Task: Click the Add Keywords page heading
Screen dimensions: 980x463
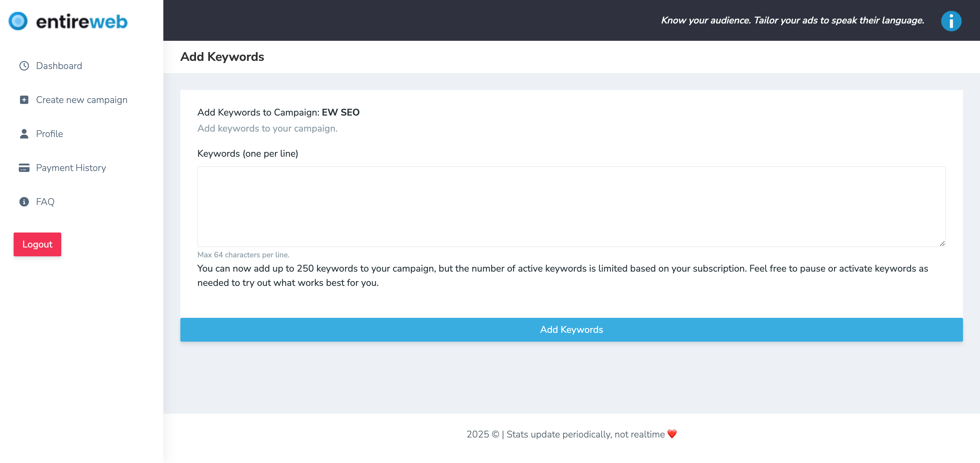Action: coord(222,57)
